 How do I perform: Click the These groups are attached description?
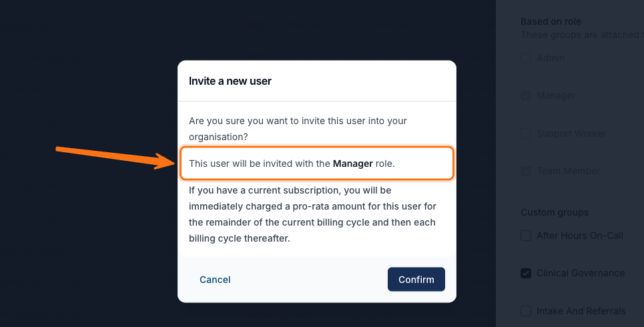(582, 35)
